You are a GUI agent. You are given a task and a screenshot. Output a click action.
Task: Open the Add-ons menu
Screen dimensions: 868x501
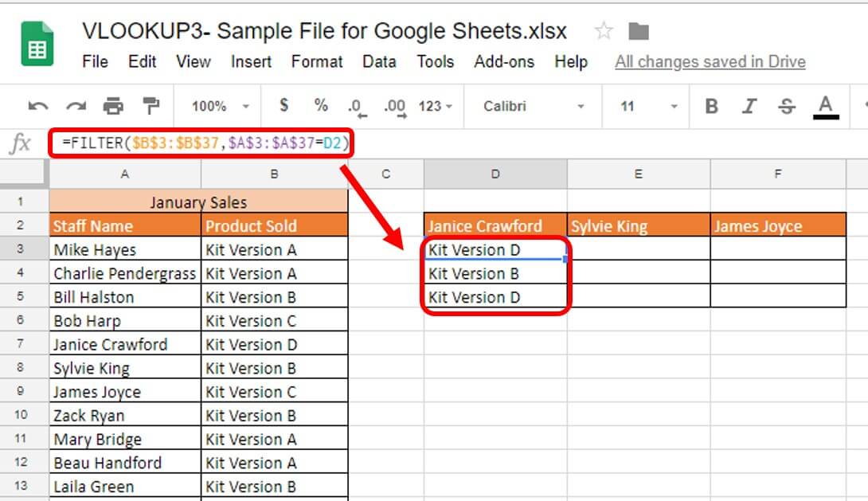point(504,61)
